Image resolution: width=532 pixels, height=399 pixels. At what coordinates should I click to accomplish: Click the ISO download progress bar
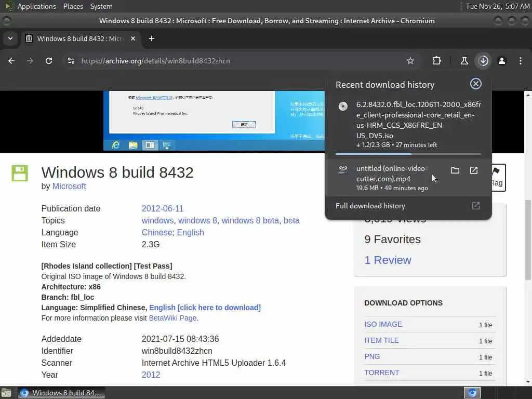coord(408,154)
